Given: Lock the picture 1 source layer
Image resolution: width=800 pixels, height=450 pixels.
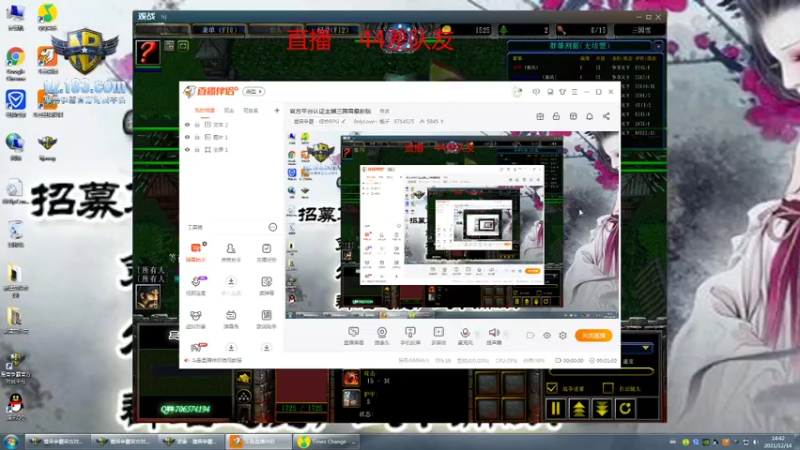Looking at the screenshot, I should (x=197, y=137).
